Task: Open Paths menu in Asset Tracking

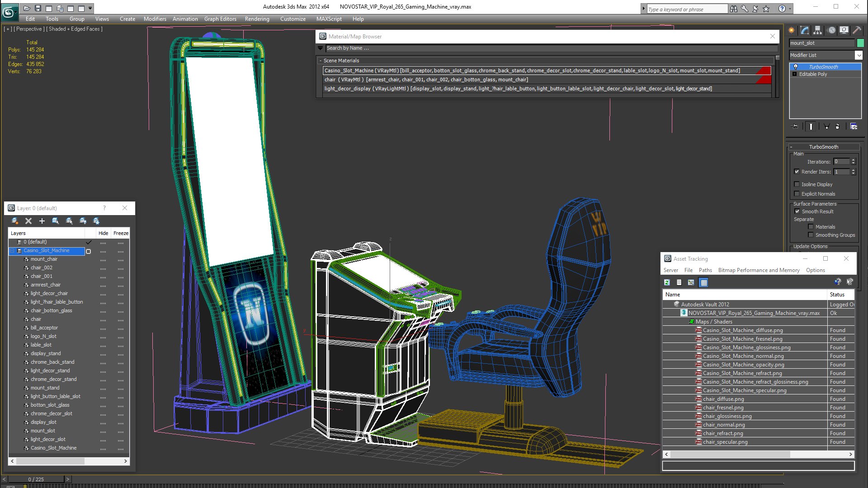Action: pyautogui.click(x=705, y=270)
